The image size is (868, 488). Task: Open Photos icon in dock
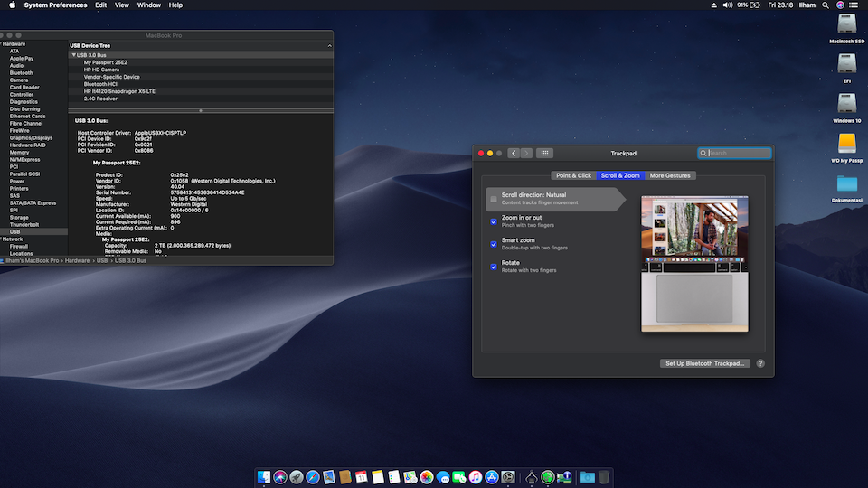(426, 477)
